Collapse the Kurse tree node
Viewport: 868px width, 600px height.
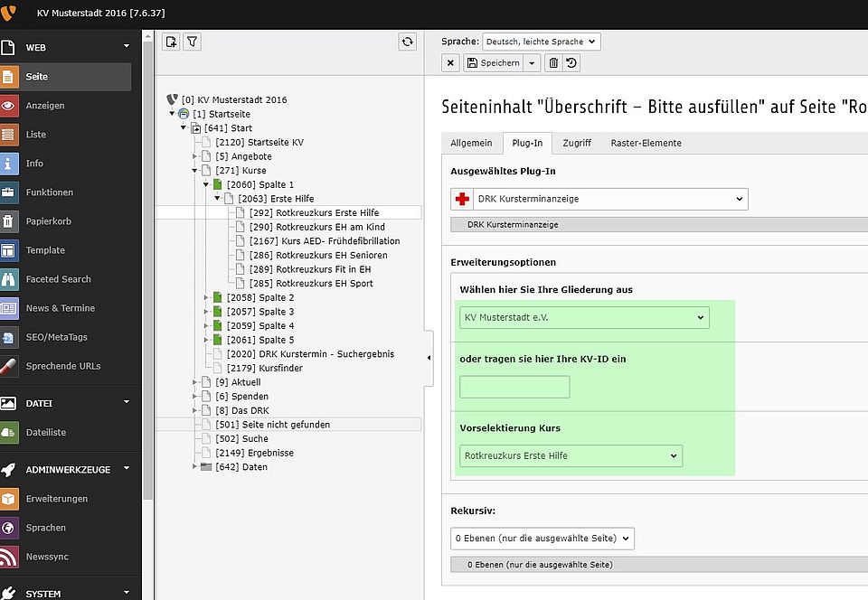(x=194, y=171)
